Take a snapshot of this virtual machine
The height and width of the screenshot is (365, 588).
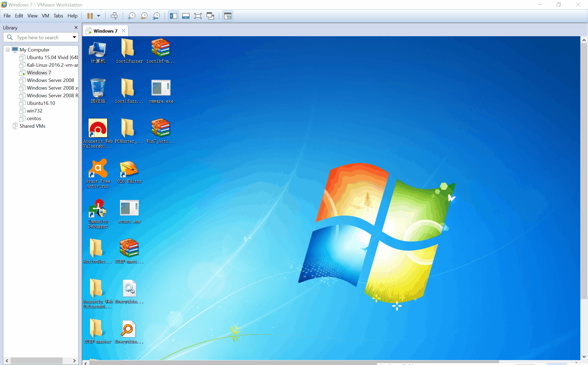coord(132,16)
